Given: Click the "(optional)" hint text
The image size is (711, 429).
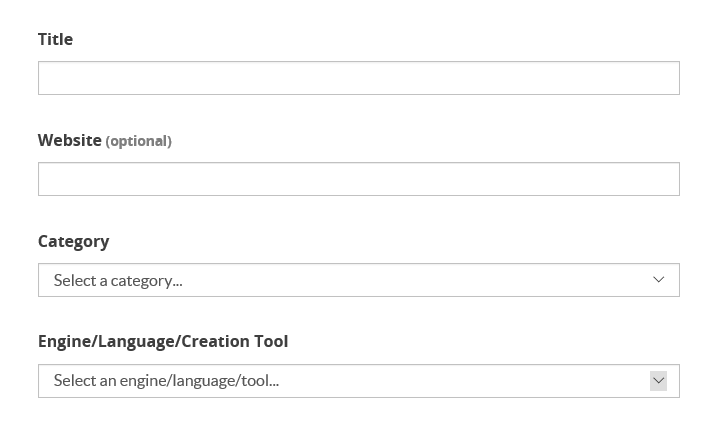Looking at the screenshot, I should (x=139, y=141).
